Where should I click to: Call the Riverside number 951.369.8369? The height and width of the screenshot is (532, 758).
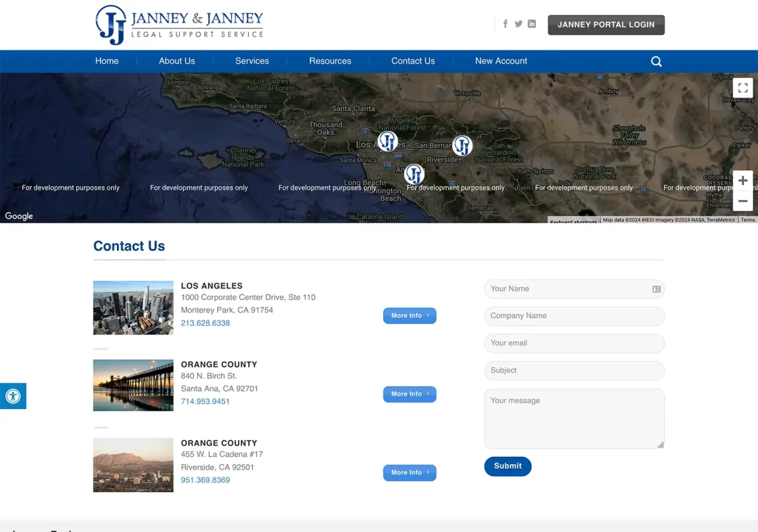coord(206,480)
